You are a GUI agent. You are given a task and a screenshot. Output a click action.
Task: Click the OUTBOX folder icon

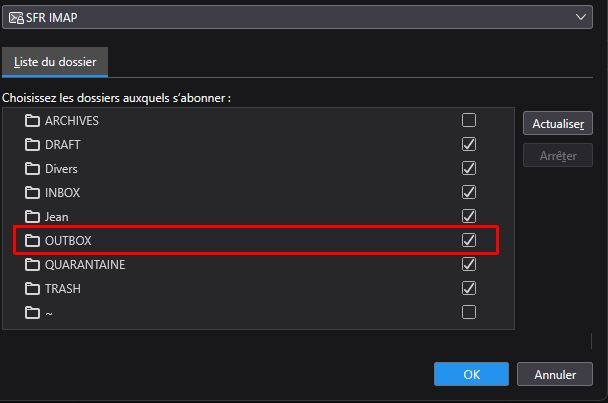pos(32,241)
